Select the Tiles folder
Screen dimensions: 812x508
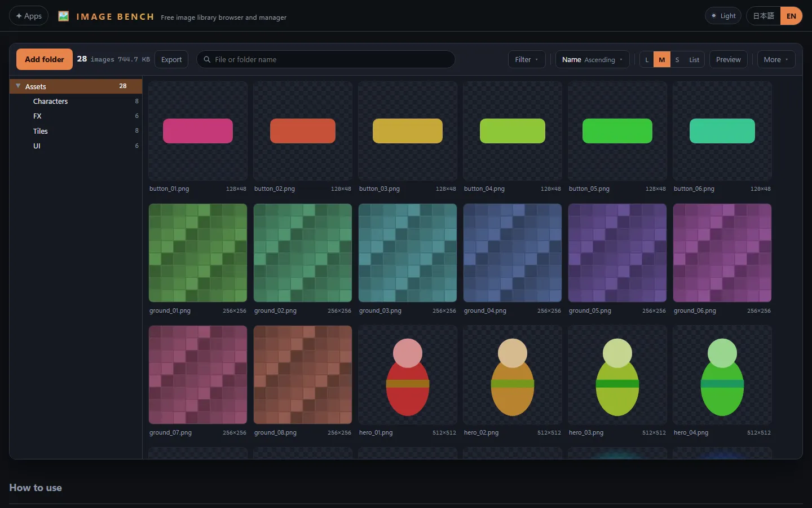[x=76, y=131]
